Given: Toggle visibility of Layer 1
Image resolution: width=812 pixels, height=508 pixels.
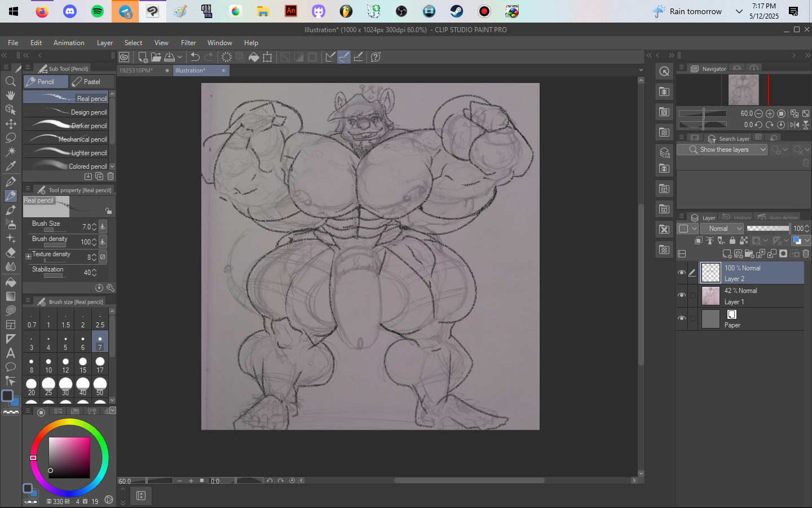Looking at the screenshot, I should pos(682,295).
